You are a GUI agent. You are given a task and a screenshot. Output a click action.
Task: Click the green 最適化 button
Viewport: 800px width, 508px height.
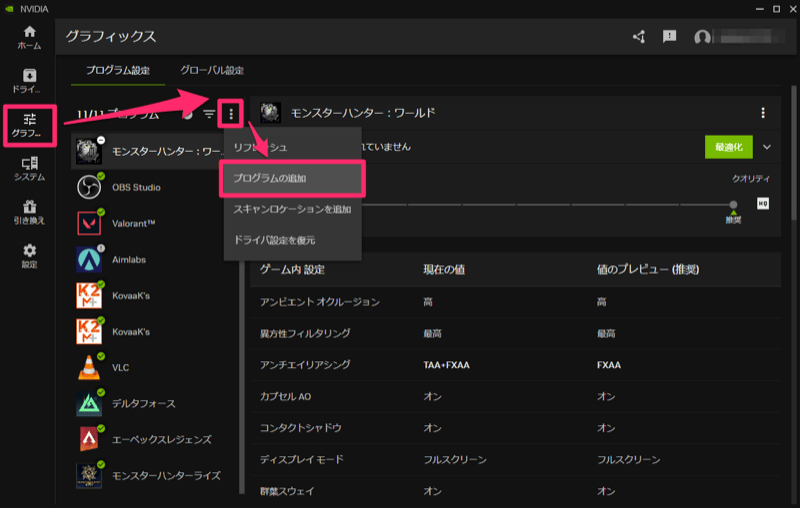tap(729, 147)
